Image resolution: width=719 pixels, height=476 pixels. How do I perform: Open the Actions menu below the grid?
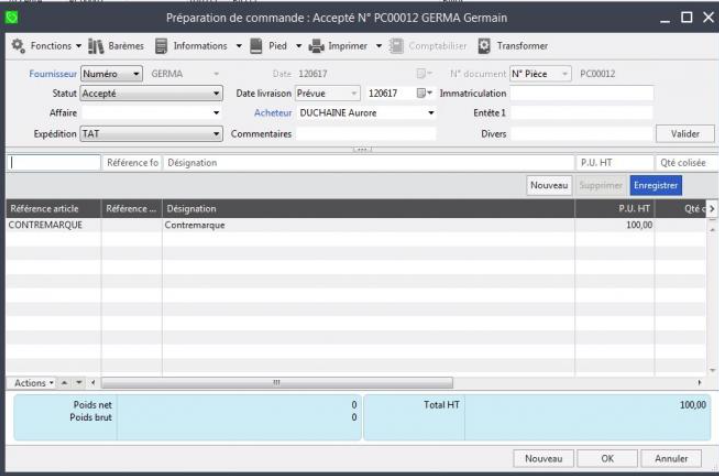[x=31, y=383]
